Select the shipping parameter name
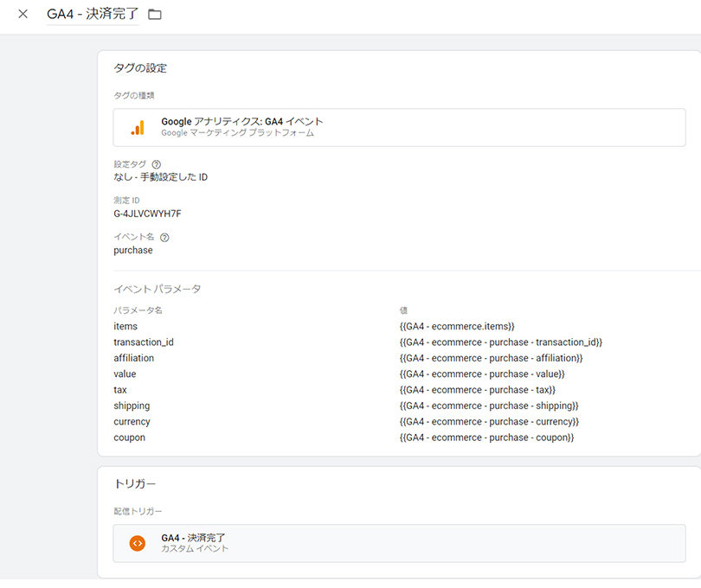The image size is (701, 588). (x=132, y=406)
